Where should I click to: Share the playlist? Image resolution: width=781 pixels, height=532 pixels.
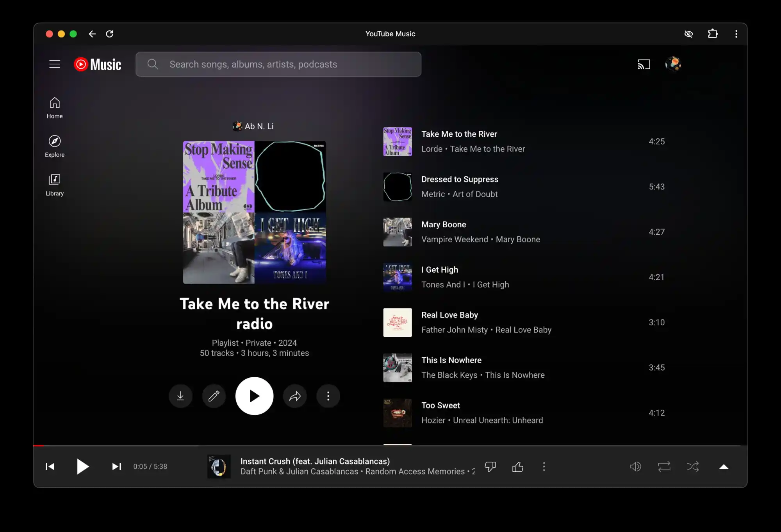295,396
